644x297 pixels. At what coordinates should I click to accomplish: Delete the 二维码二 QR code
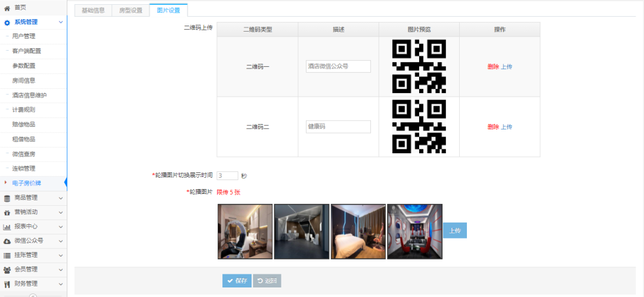[493, 127]
